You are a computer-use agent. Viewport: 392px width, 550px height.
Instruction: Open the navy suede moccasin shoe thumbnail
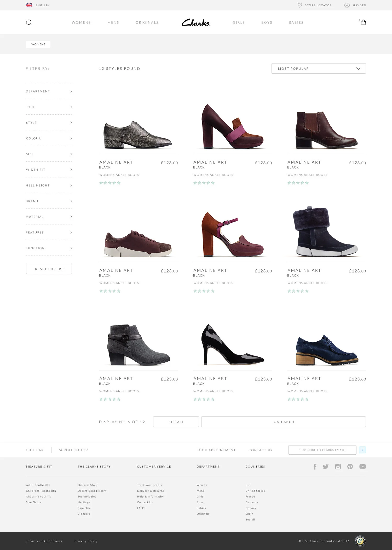pos(327,350)
